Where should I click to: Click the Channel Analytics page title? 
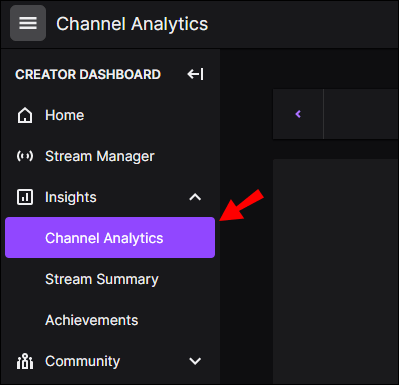(132, 24)
